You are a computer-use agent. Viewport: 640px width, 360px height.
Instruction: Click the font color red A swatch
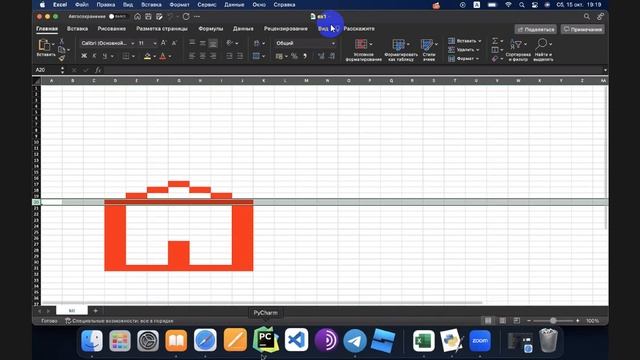coord(163,56)
